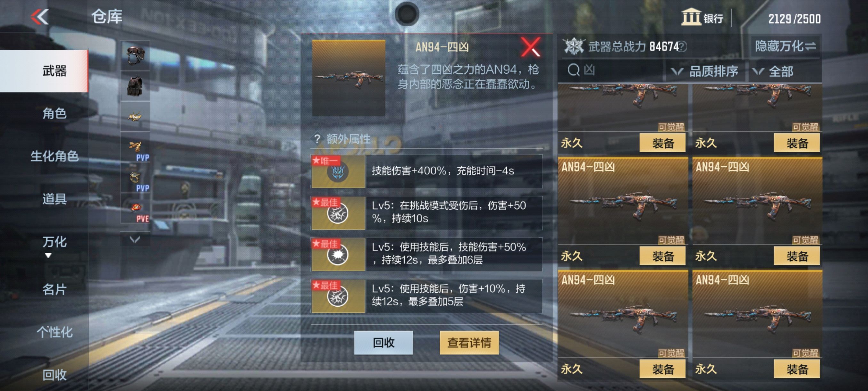Click the 查看详情 button
Screen dimensions: 868x391
pyautogui.click(x=469, y=342)
